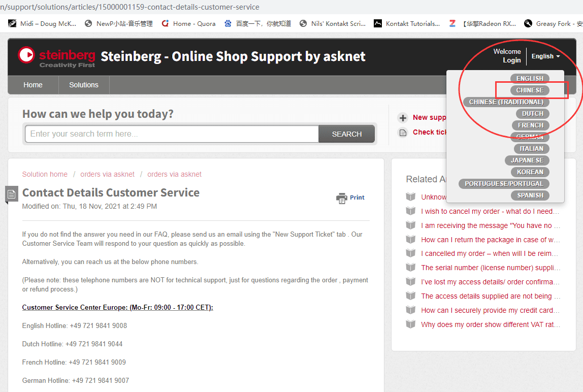
Task: Click book icon beside 'I've lost my access details'
Action: (410, 281)
